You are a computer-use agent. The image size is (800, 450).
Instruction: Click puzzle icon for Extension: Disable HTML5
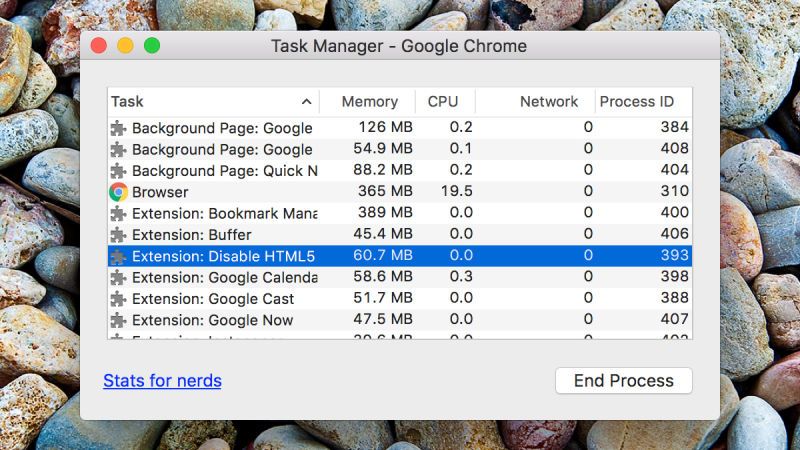point(118,256)
